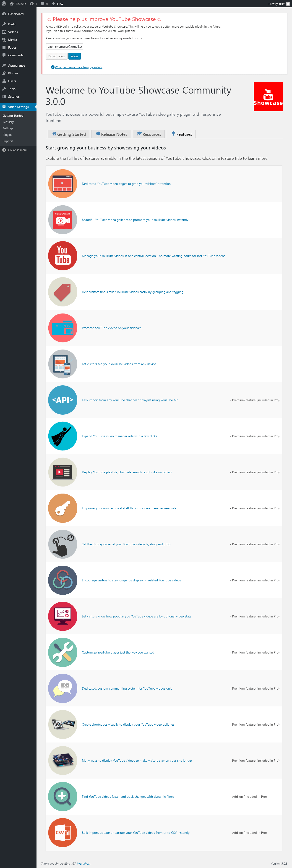This screenshot has width=292, height=868.
Task: Click the key user role icon
Action: 63,508
